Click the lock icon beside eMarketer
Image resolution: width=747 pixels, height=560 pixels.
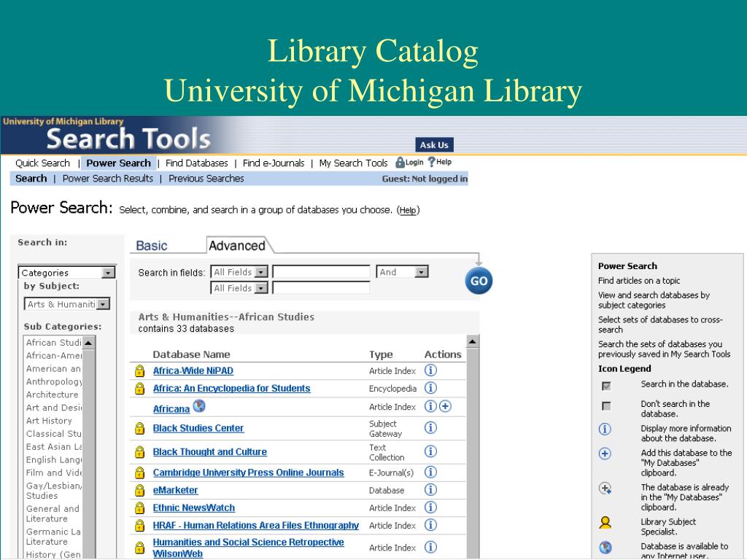(x=139, y=490)
